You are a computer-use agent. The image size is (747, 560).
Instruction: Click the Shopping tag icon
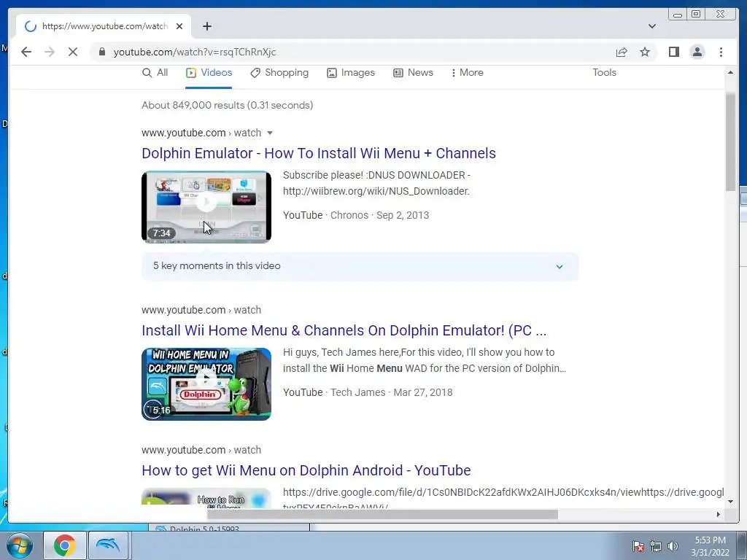pos(255,73)
